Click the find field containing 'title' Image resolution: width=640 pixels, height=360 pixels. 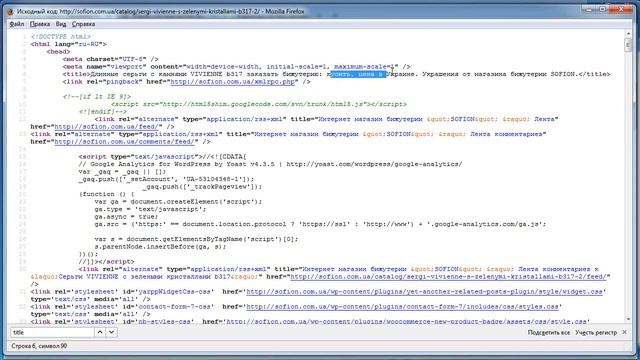pyautogui.click(x=52, y=332)
